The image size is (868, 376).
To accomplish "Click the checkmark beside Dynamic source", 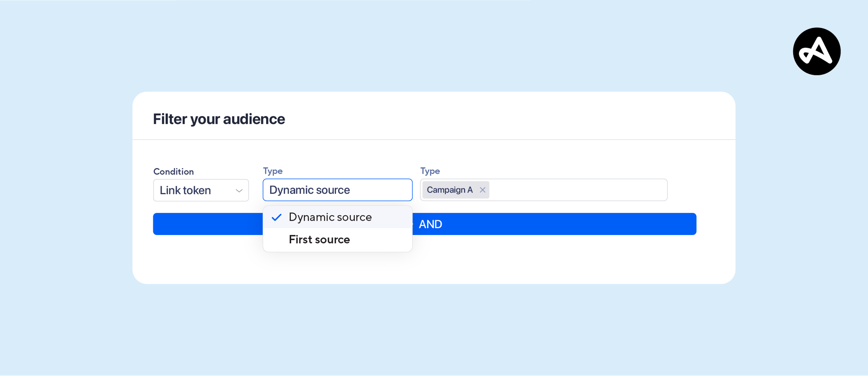I will coord(277,217).
